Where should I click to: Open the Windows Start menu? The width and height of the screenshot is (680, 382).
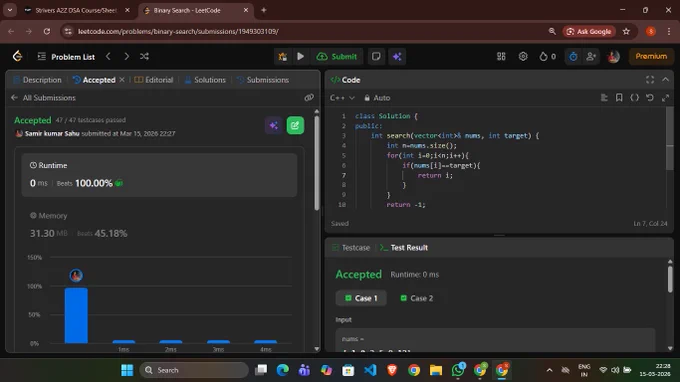coord(127,370)
